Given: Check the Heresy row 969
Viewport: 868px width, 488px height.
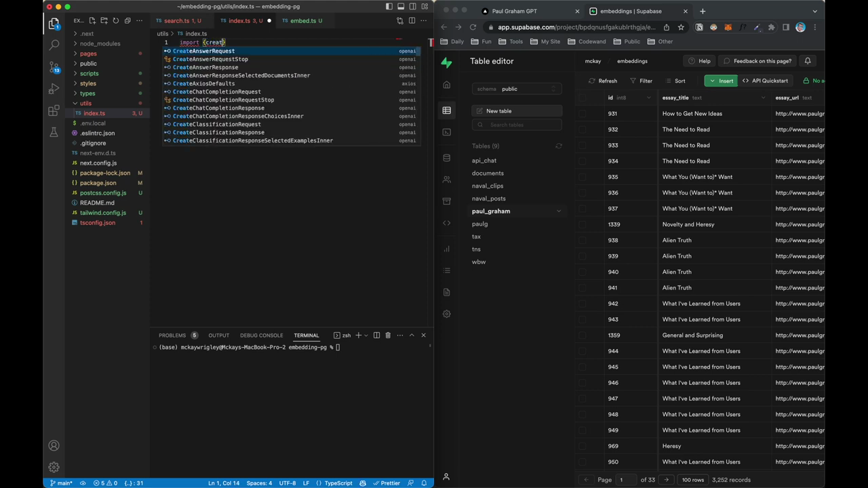Looking at the screenshot, I should click(583, 446).
